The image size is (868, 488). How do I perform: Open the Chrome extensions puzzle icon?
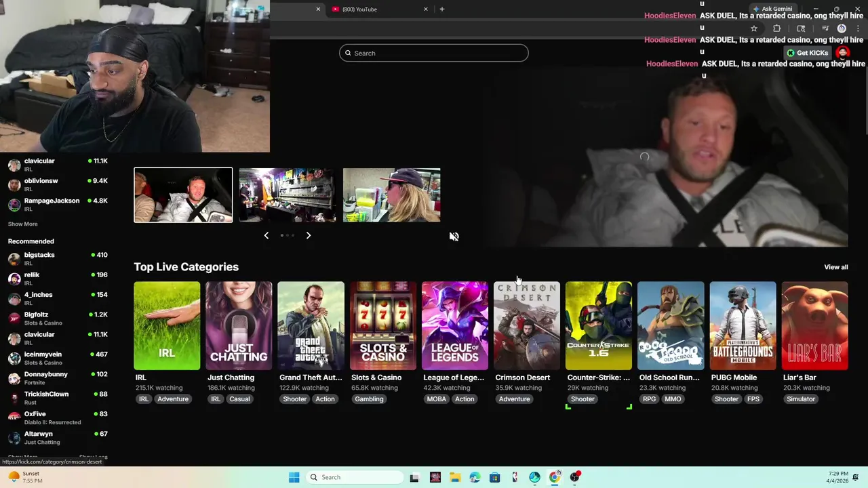pyautogui.click(x=777, y=28)
